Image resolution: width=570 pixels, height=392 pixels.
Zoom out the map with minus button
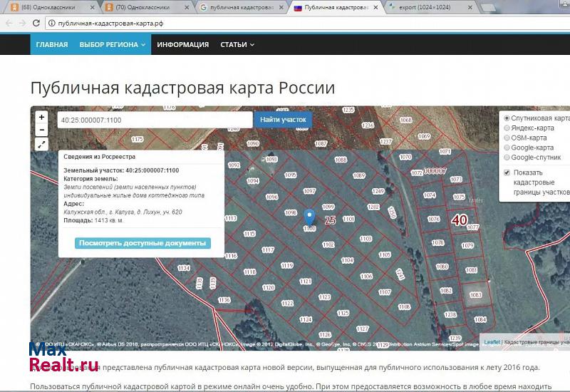[41, 130]
